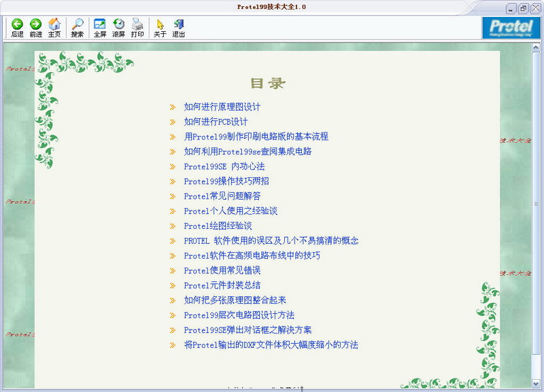Click the Protel logo banner
Viewport: 544px width, 392px height.
coord(511,28)
